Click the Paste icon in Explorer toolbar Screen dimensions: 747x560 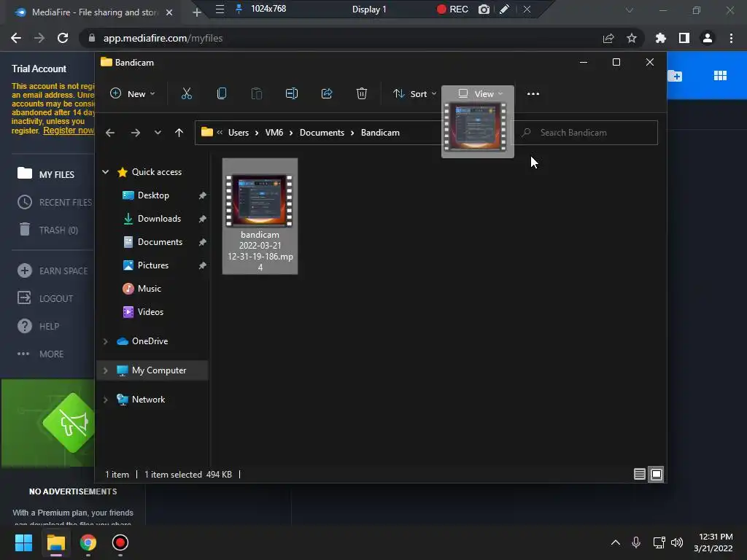(x=256, y=93)
